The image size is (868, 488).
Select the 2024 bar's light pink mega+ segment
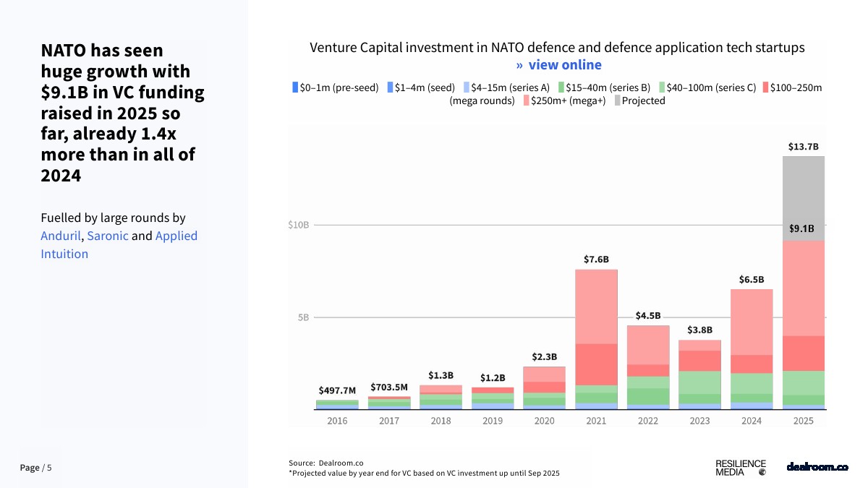[752, 322]
